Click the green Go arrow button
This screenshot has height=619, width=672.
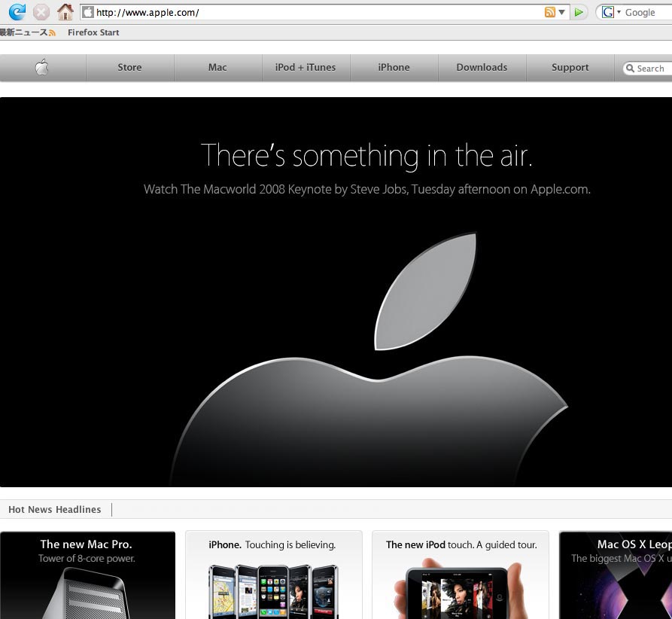click(x=579, y=12)
